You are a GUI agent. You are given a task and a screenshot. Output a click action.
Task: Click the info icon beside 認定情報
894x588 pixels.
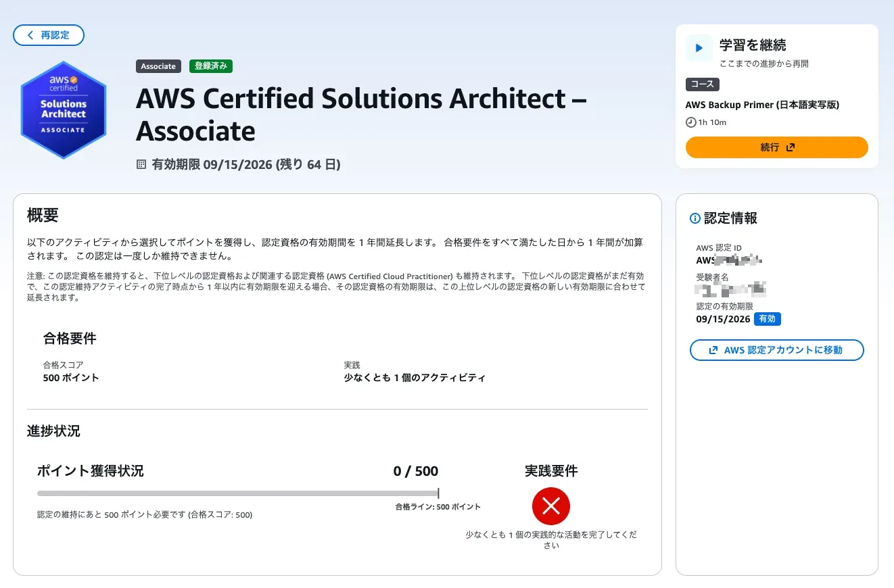[x=695, y=218]
